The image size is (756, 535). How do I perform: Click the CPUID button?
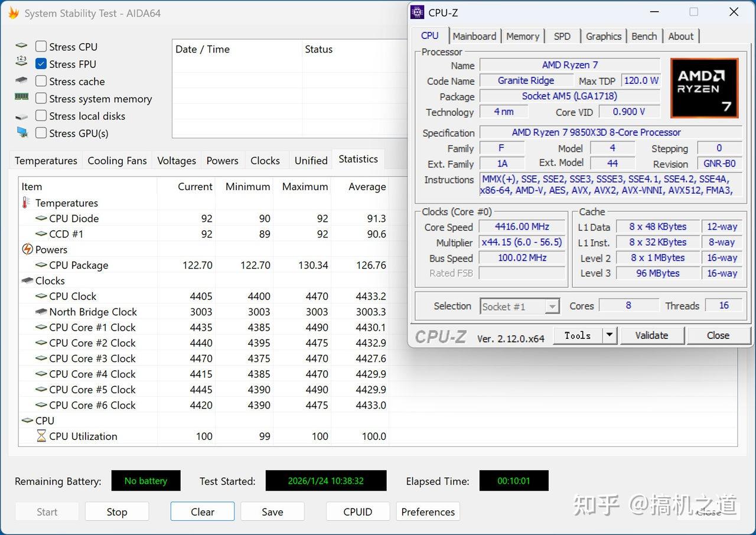click(358, 512)
